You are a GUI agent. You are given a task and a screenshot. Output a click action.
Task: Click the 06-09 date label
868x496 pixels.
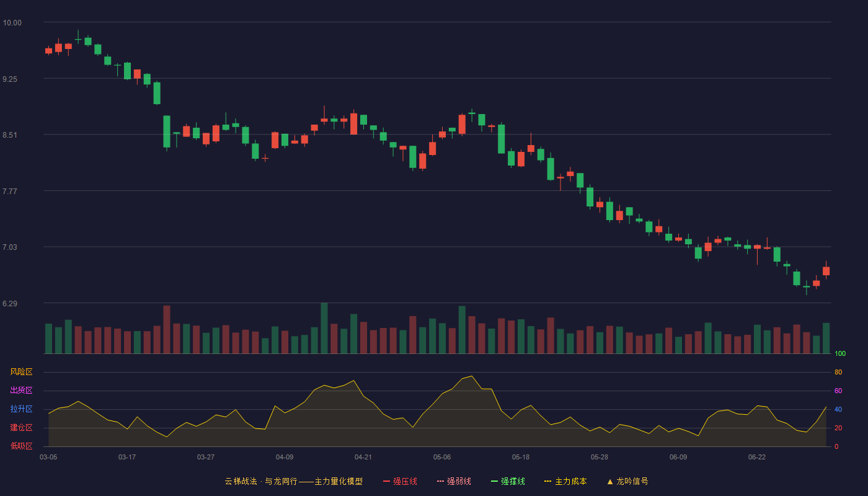(678, 457)
